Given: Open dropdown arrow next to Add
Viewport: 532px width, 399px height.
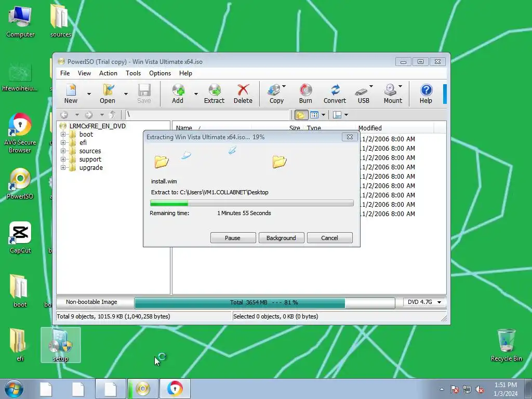Looking at the screenshot, I should coord(196,94).
